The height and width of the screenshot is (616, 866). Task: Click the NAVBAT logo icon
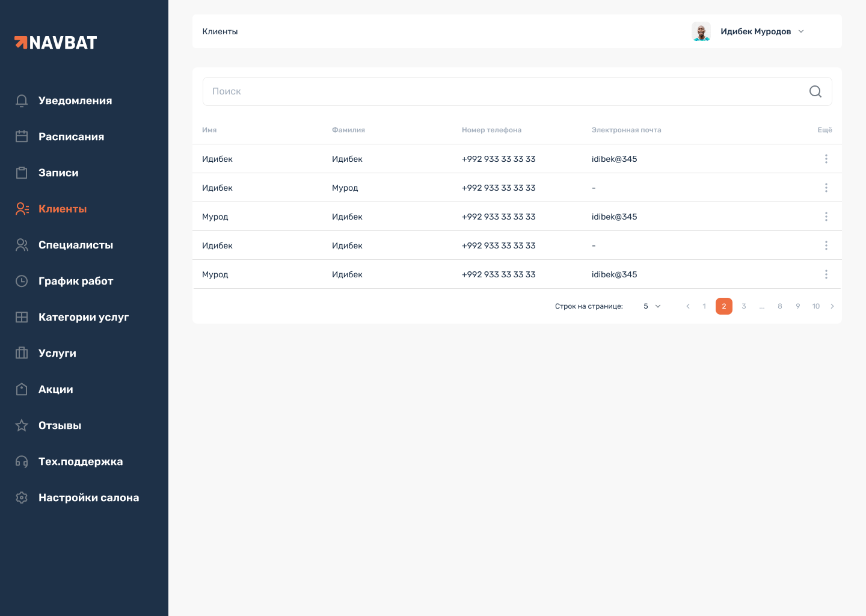point(20,42)
